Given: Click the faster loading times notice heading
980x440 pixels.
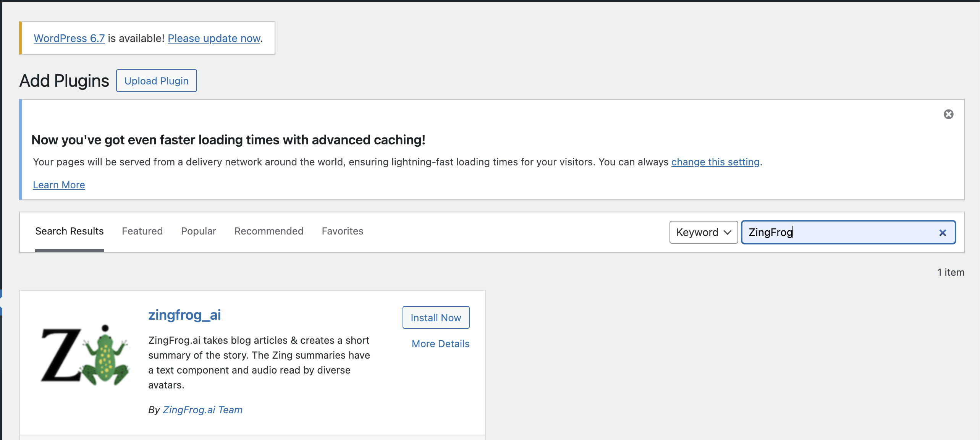Looking at the screenshot, I should [x=228, y=140].
